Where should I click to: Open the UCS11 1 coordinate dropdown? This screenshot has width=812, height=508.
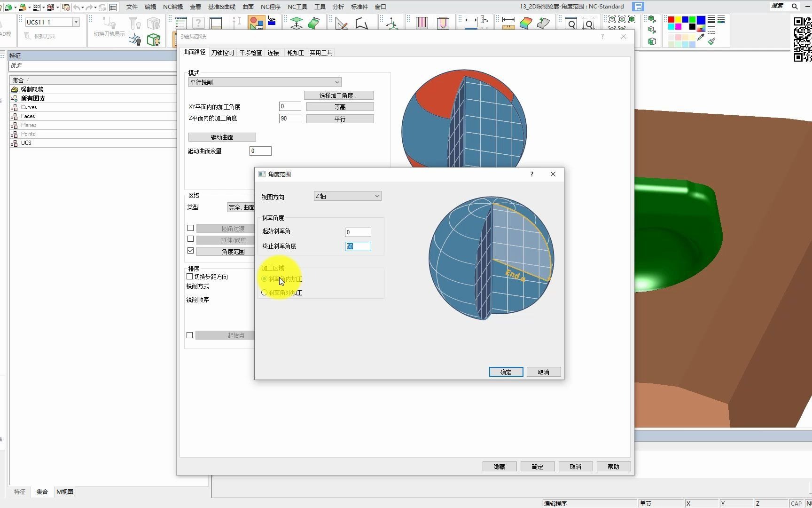click(x=76, y=22)
